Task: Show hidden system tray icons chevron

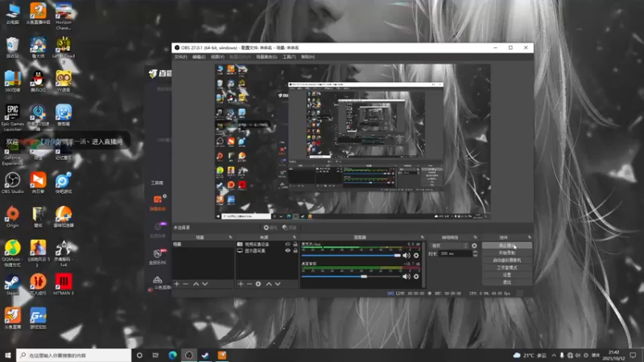Action: (x=554, y=356)
